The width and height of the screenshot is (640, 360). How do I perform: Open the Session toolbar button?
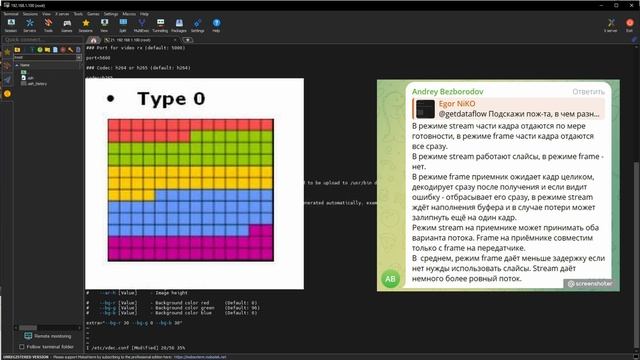11,25
